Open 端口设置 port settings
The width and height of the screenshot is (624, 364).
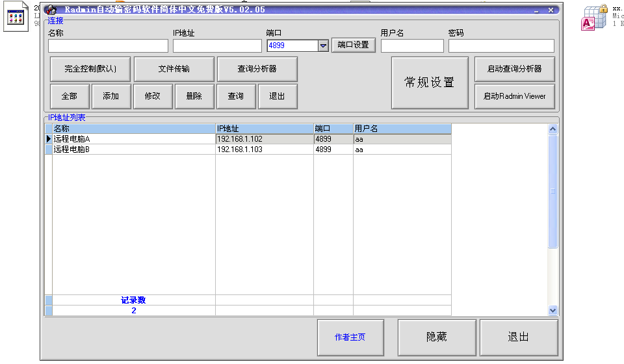[354, 45]
